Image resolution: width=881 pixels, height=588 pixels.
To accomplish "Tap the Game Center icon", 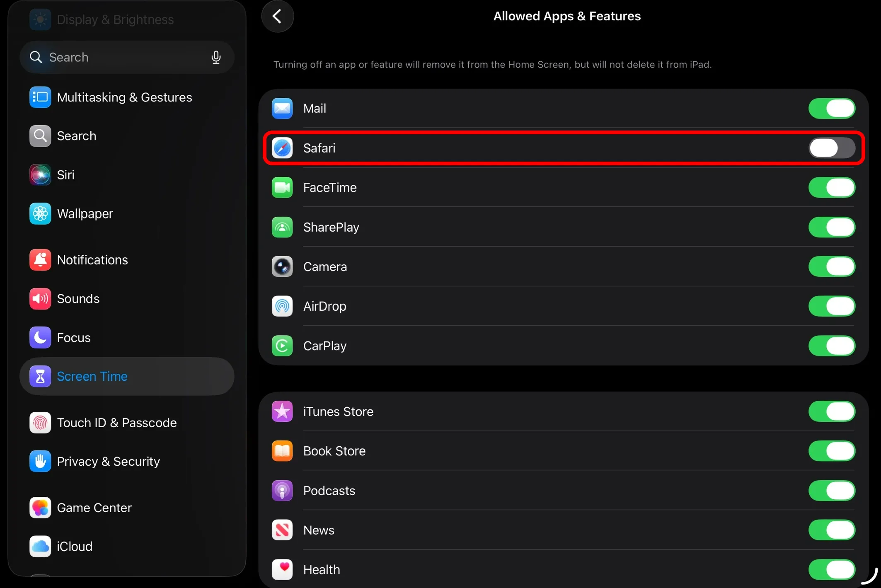I will click(40, 508).
